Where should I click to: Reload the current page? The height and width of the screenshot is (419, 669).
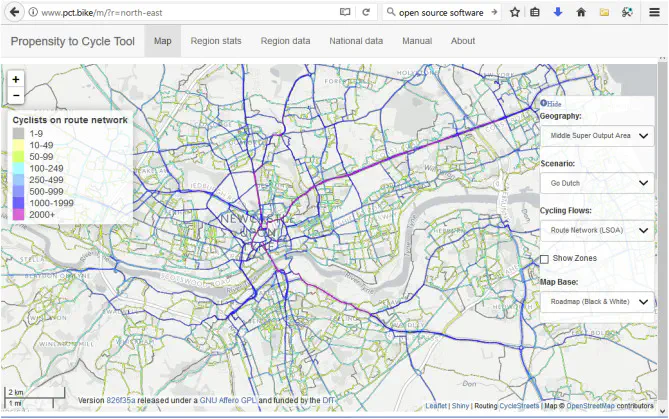point(366,13)
